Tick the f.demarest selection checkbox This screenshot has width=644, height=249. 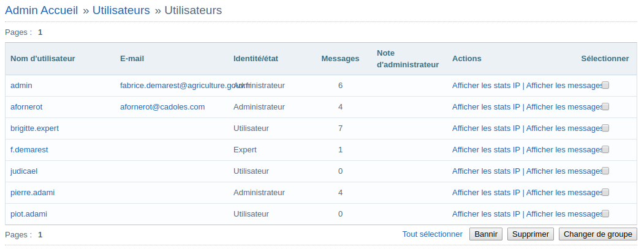(x=605, y=150)
